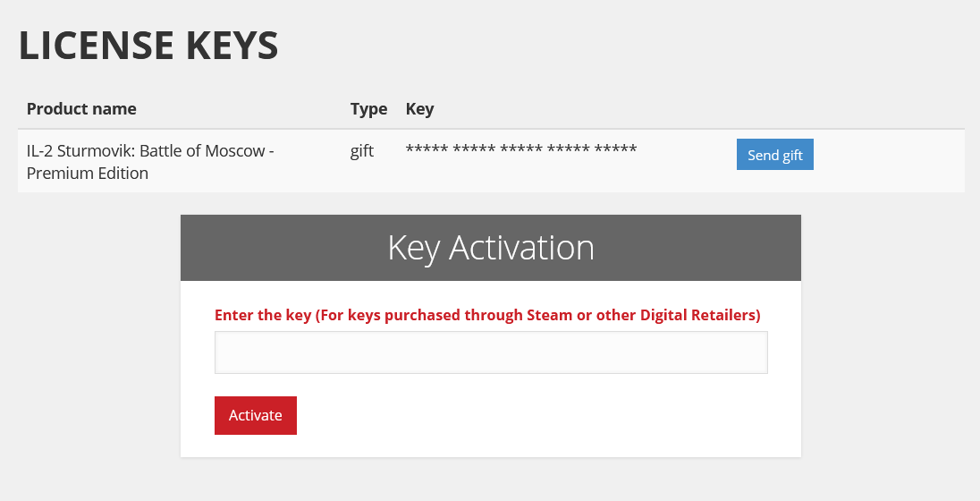980x501 pixels.
Task: Click the 'gift' type cell
Action: pyautogui.click(x=362, y=151)
